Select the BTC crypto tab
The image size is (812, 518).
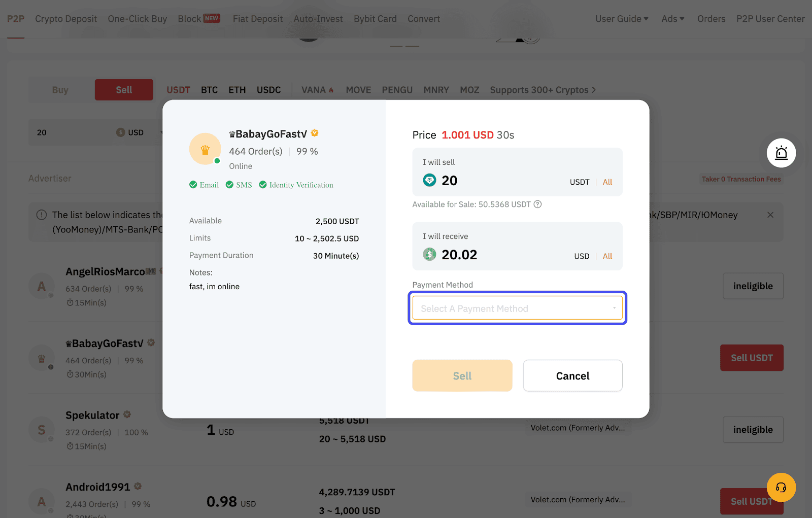(209, 89)
